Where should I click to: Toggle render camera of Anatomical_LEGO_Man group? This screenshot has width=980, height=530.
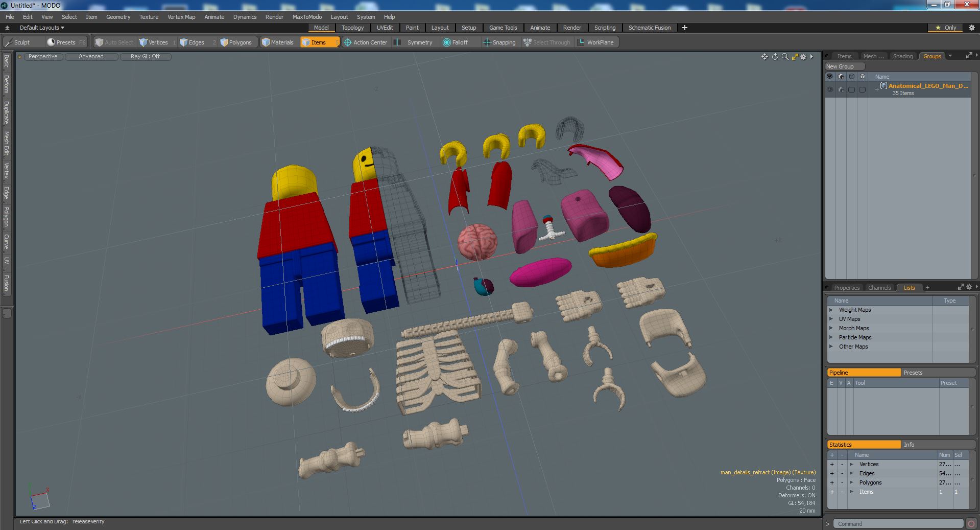841,89
